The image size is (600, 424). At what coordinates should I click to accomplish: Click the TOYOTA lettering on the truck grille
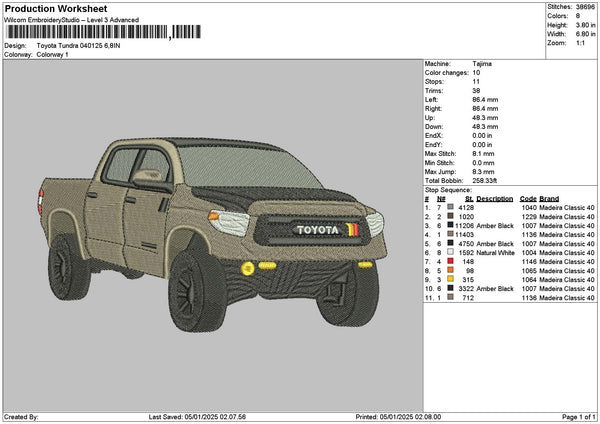[318, 230]
